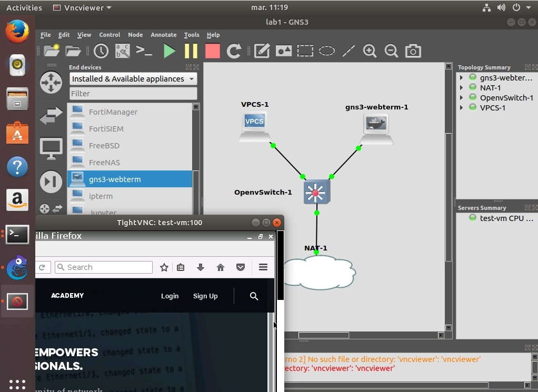Open the View menu
The height and width of the screenshot is (392, 538).
[x=84, y=35]
